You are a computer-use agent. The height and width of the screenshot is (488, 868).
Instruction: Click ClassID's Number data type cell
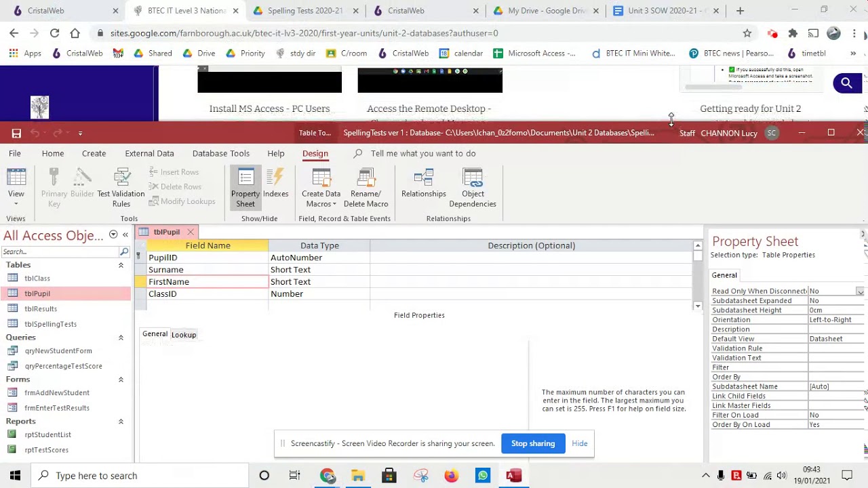click(319, 294)
